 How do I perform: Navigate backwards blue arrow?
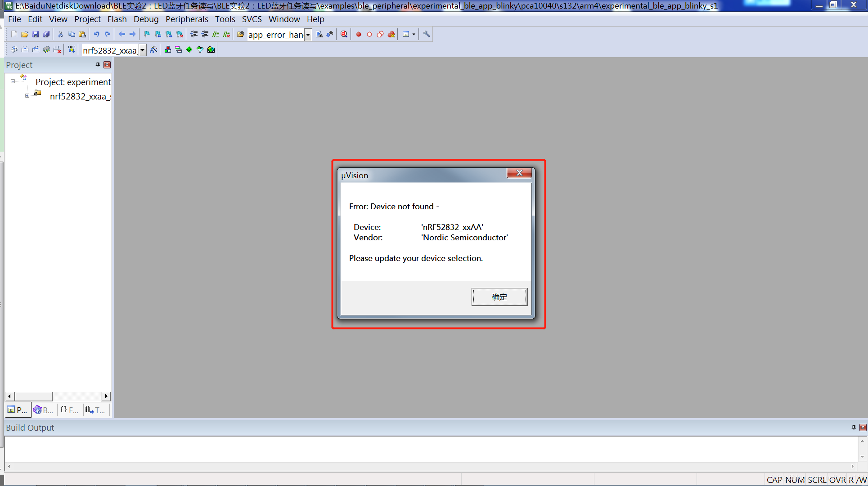coord(122,34)
